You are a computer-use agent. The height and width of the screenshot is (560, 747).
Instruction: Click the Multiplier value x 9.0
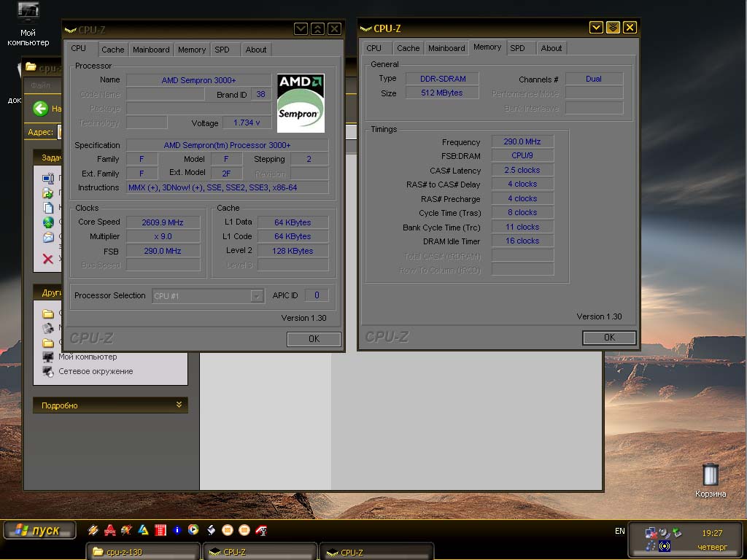pyautogui.click(x=163, y=237)
